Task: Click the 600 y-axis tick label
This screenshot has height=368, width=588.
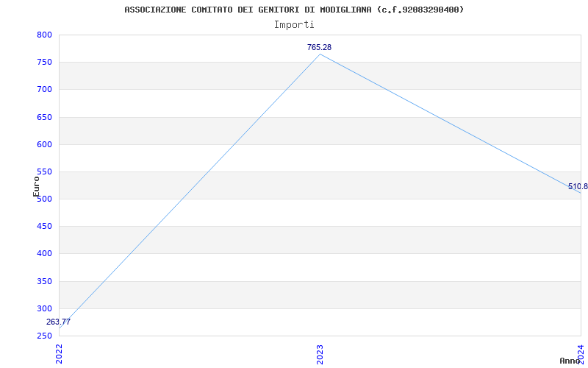Action: (x=44, y=144)
